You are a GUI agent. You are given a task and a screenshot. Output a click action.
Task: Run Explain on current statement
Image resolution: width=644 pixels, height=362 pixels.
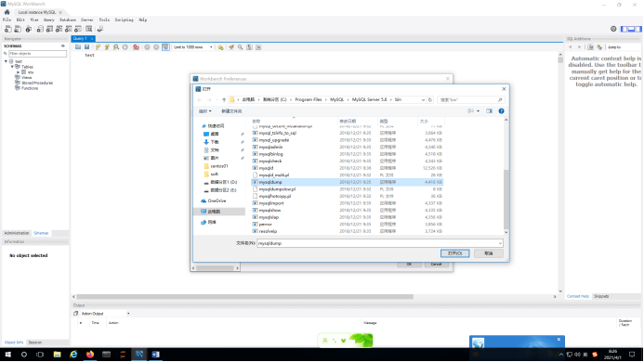116,47
